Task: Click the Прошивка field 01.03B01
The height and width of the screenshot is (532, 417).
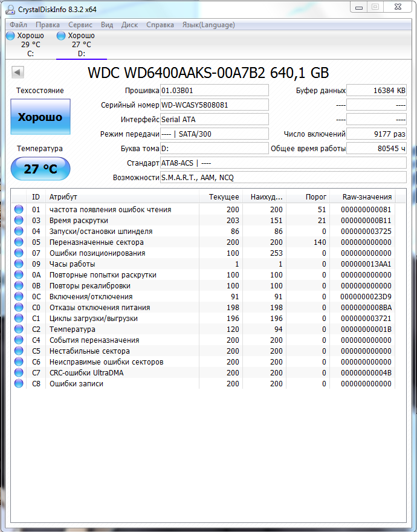Action: click(214, 91)
